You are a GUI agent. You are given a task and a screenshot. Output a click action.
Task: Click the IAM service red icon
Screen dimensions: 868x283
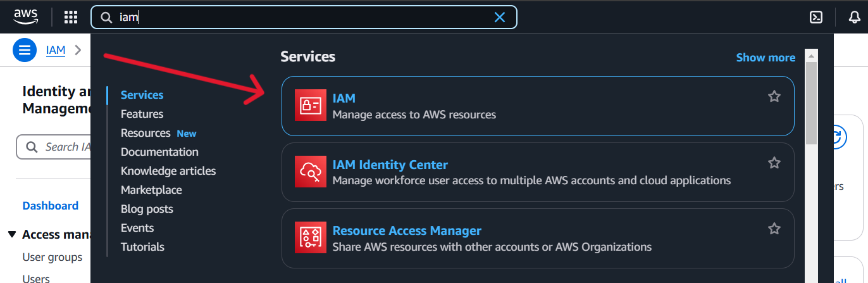coord(311,105)
